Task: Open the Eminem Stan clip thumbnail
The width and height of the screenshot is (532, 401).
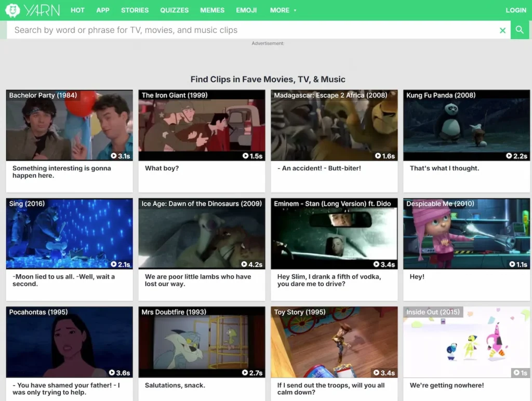Action: click(x=334, y=234)
